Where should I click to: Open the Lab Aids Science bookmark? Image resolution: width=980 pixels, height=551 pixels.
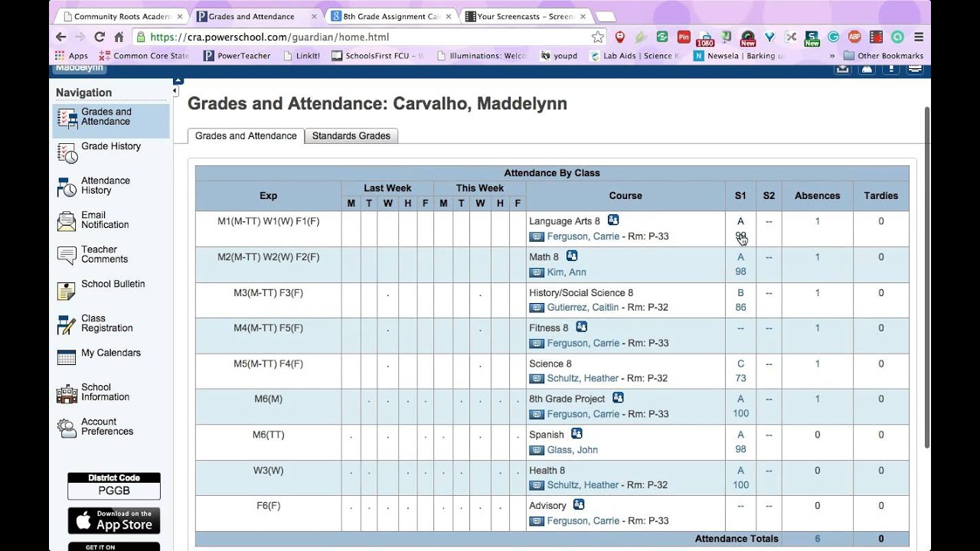(x=635, y=56)
